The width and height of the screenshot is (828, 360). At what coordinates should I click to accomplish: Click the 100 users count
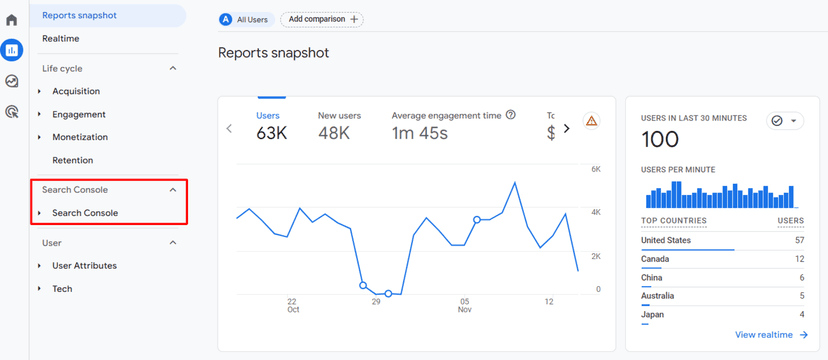[660, 140]
